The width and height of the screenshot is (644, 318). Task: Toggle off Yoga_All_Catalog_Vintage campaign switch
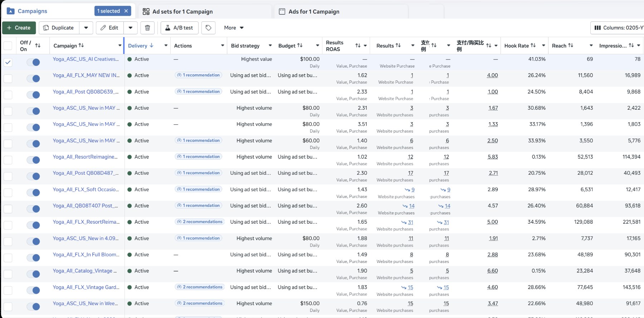pos(33,274)
